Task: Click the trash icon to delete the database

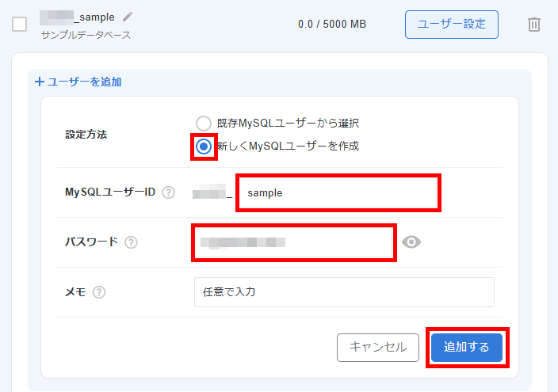Action: pyautogui.click(x=534, y=25)
